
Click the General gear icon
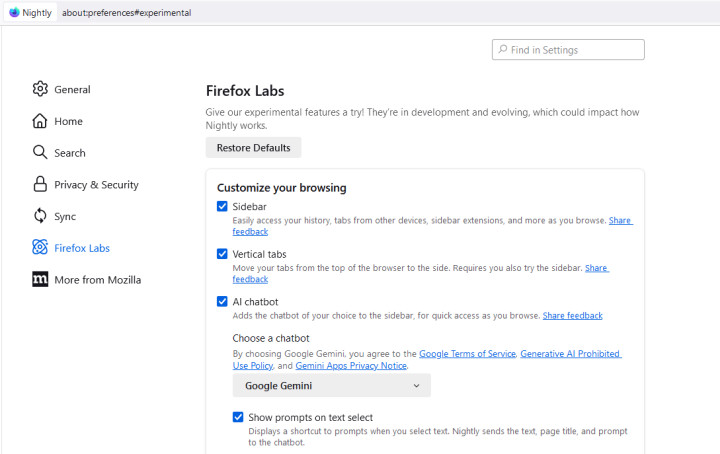(40, 89)
